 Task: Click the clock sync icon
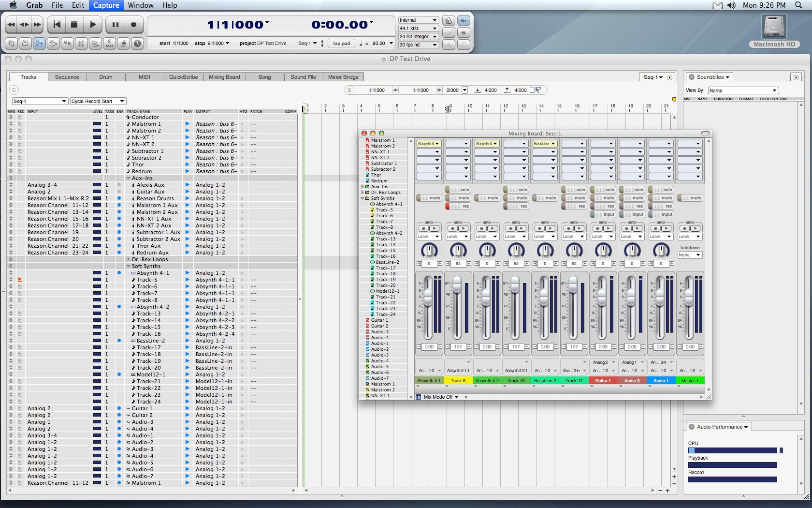click(138, 44)
